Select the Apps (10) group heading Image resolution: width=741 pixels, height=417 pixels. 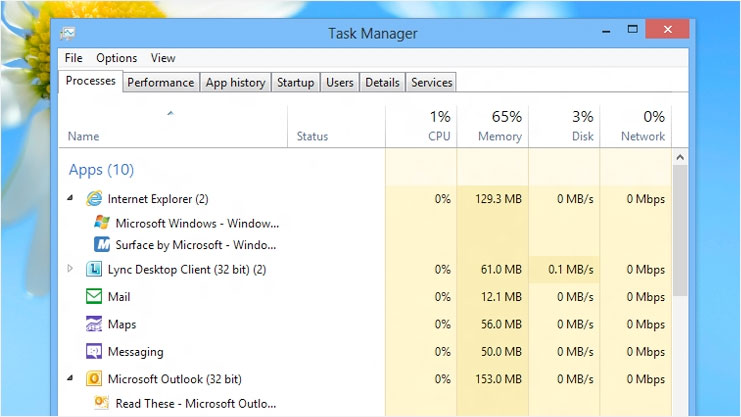(101, 170)
